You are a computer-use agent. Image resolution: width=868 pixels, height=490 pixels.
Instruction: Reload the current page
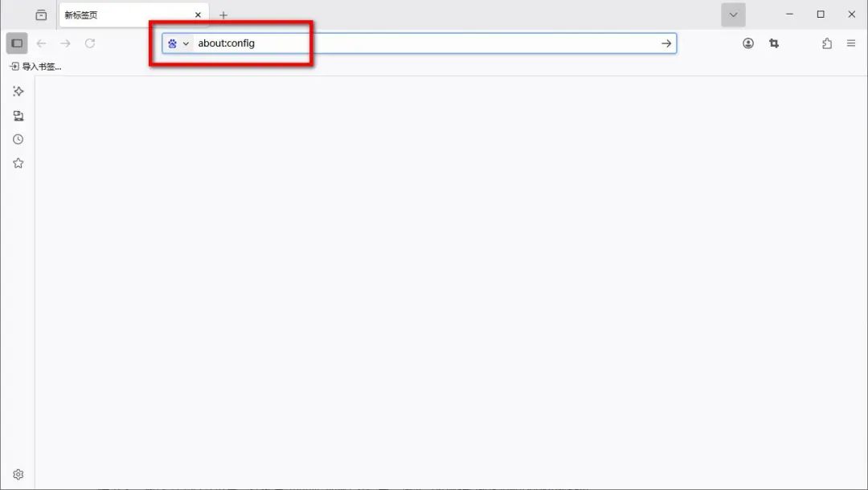coord(90,43)
